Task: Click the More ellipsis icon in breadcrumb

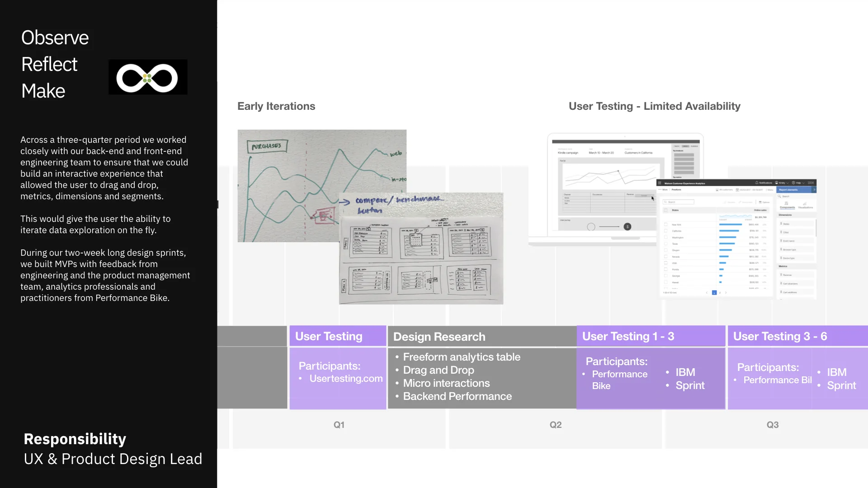Action: pos(660,189)
